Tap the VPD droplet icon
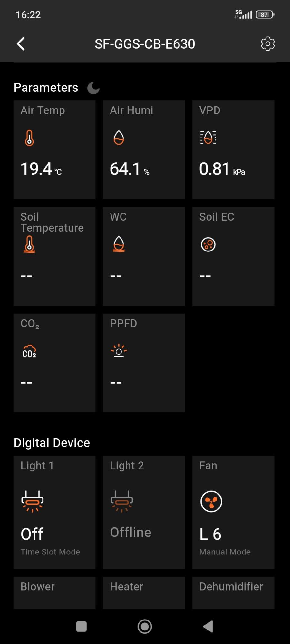This screenshot has height=644, width=290. coord(208,138)
